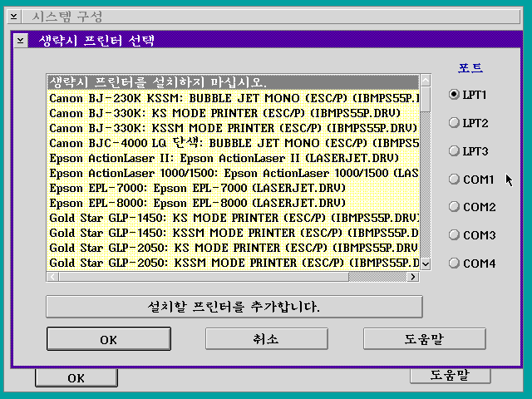
Task: Choose the COM4 port option
Action: coord(472,263)
